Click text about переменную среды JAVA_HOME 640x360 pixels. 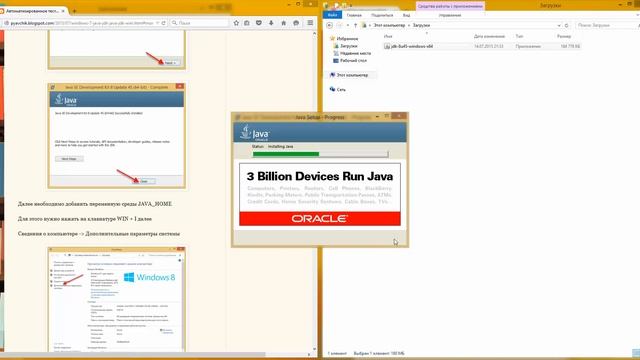[95, 204]
